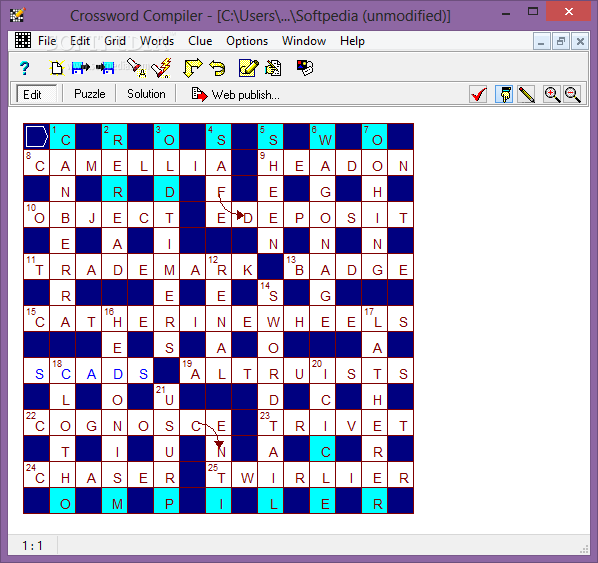598x563 pixels.
Task: Click the yellow redo arrow icon
Action: pyautogui.click(x=193, y=68)
